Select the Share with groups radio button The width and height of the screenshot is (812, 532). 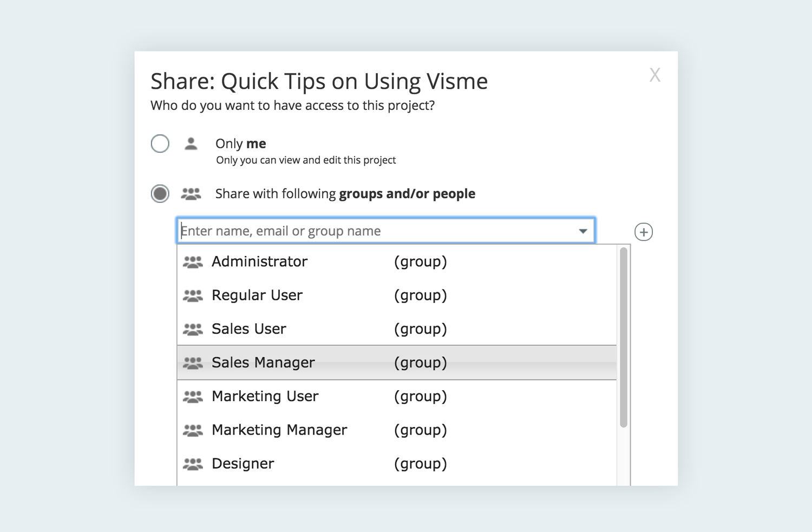pos(160,194)
